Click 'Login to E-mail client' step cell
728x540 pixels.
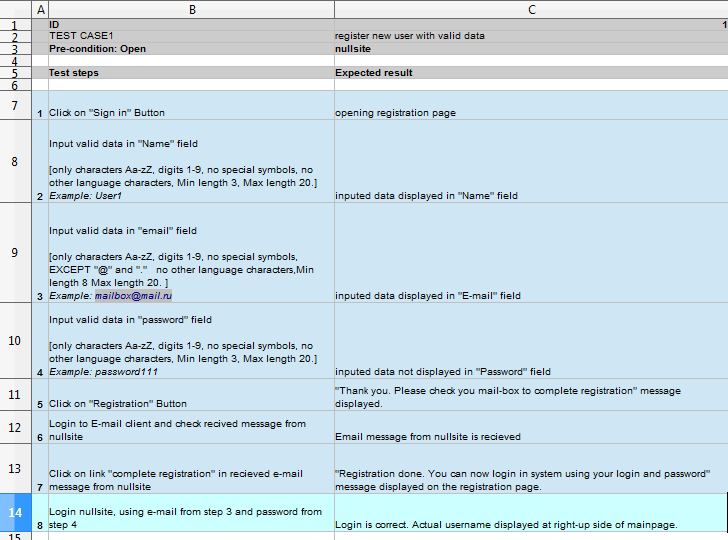[191, 427]
